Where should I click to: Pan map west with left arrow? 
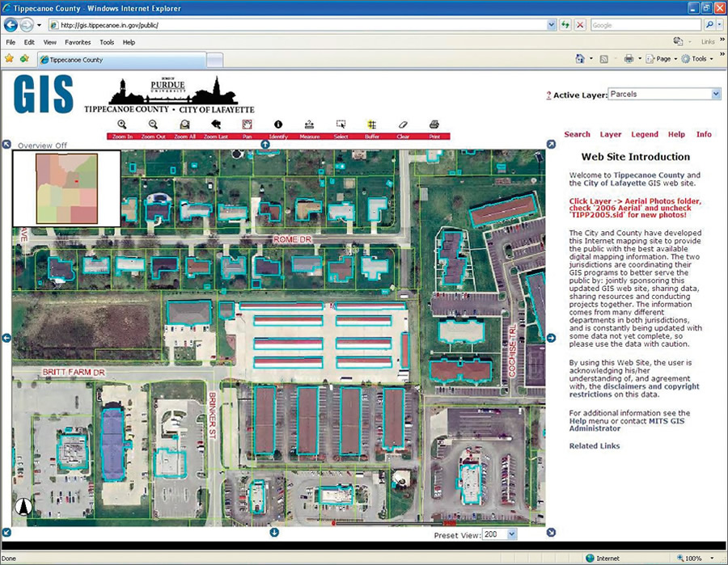[x=6, y=338]
